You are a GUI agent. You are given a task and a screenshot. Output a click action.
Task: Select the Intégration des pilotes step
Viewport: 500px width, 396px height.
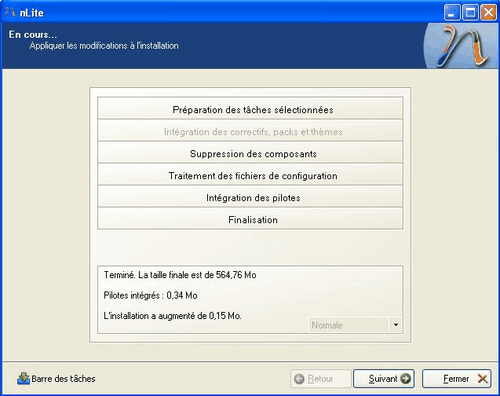(x=250, y=196)
